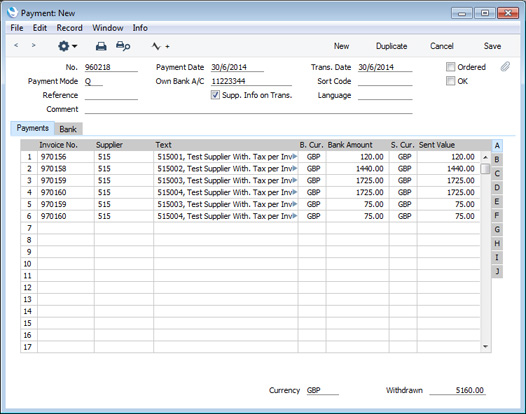This screenshot has width=526, height=414.
Task: Click the paperclip attachments icon
Action: pos(505,67)
